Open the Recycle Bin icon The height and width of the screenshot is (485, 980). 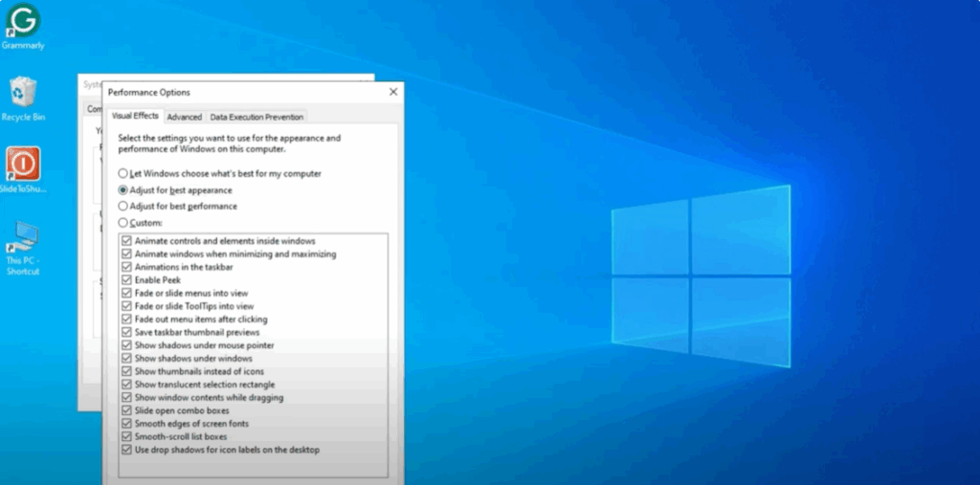click(23, 94)
